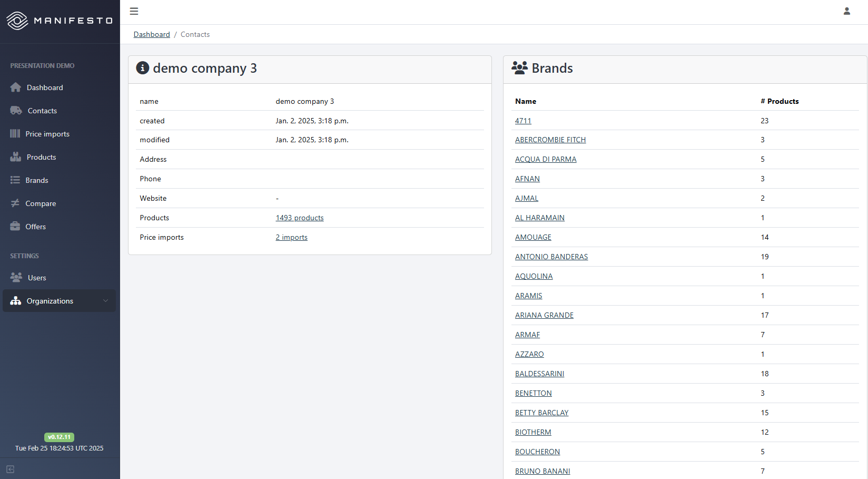Open the ACQUA DI PARMA brand
This screenshot has width=868, height=479.
pos(546,159)
